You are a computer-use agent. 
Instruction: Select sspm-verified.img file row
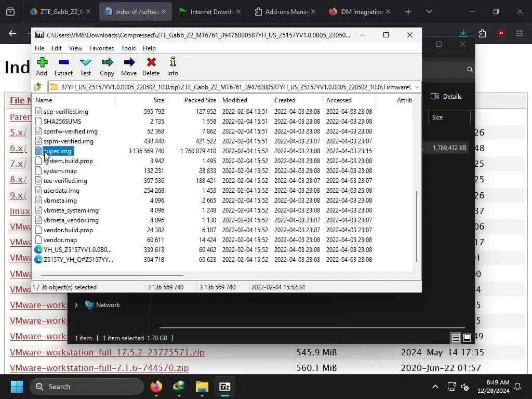pos(68,141)
